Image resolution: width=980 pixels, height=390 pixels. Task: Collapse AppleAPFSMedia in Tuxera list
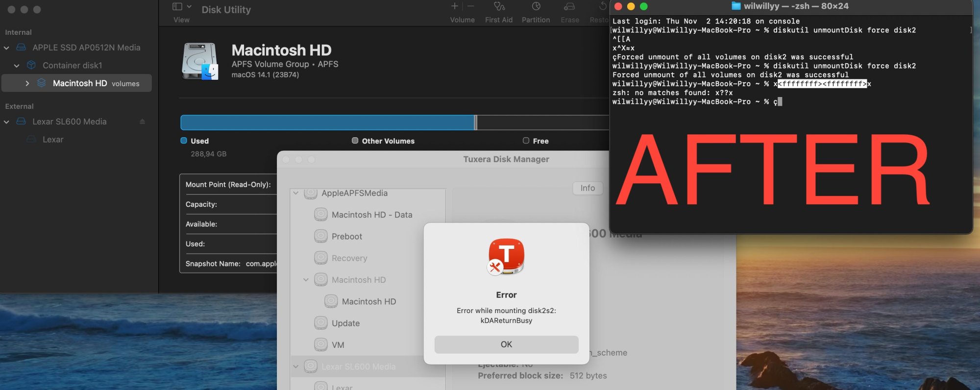click(295, 193)
